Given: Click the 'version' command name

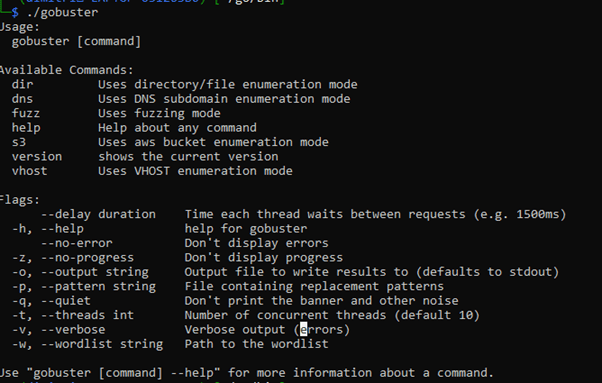Looking at the screenshot, I should click(x=37, y=157).
